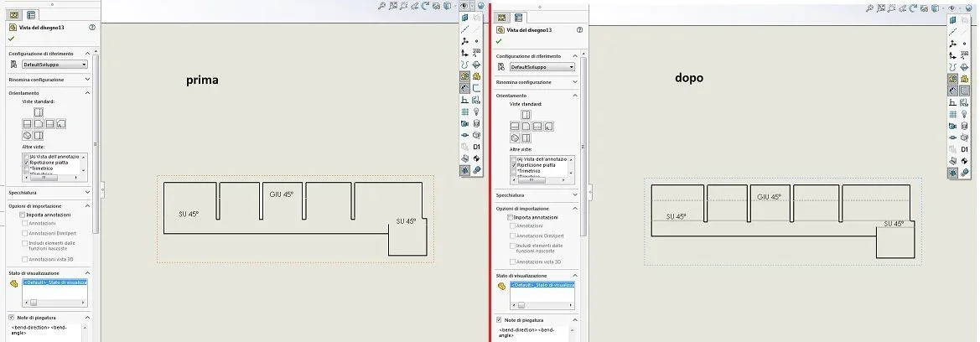Uncheck Note di piegatura in right panel
980x342 pixels.
click(499, 319)
